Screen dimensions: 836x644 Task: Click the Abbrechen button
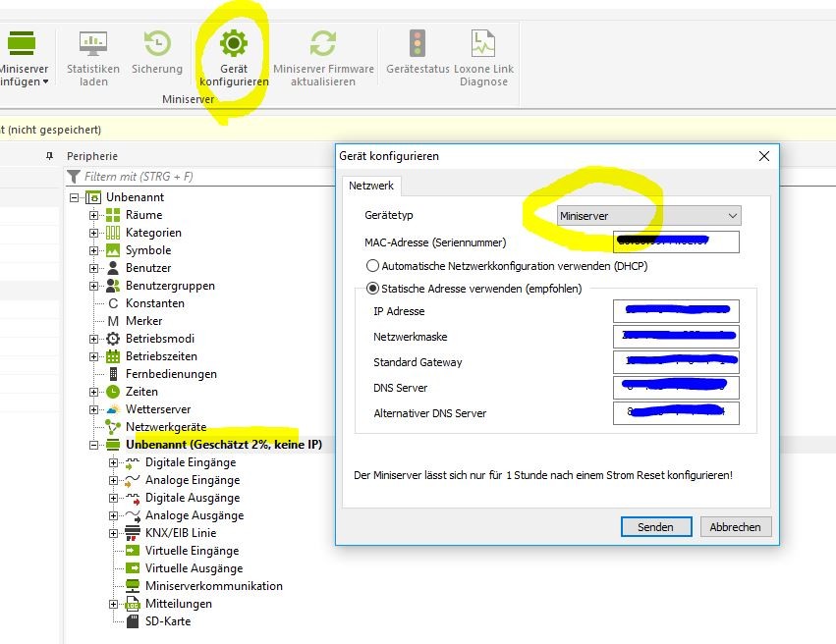[x=735, y=527]
